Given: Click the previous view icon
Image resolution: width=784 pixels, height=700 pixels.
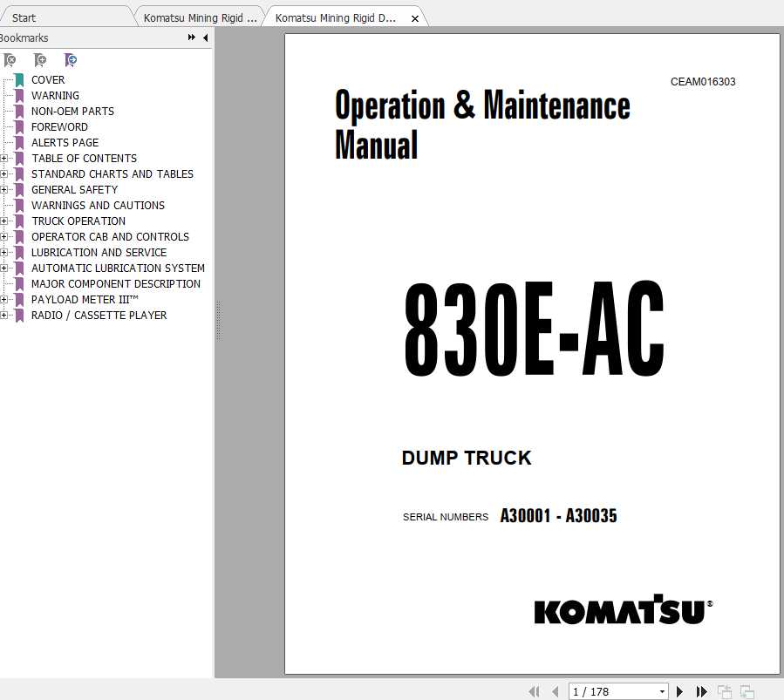Looking at the screenshot, I should pos(725,691).
